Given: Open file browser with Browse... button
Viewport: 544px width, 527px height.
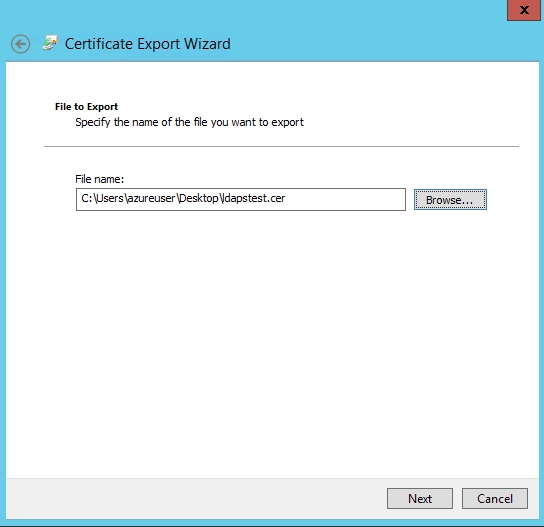Looking at the screenshot, I should point(450,199).
